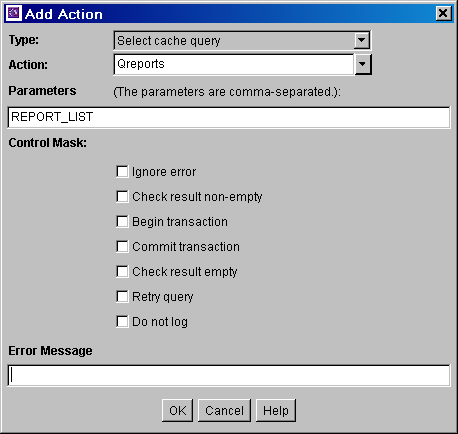The width and height of the screenshot is (458, 434).
Task: Enable the Check result empty checkbox
Action: click(122, 272)
